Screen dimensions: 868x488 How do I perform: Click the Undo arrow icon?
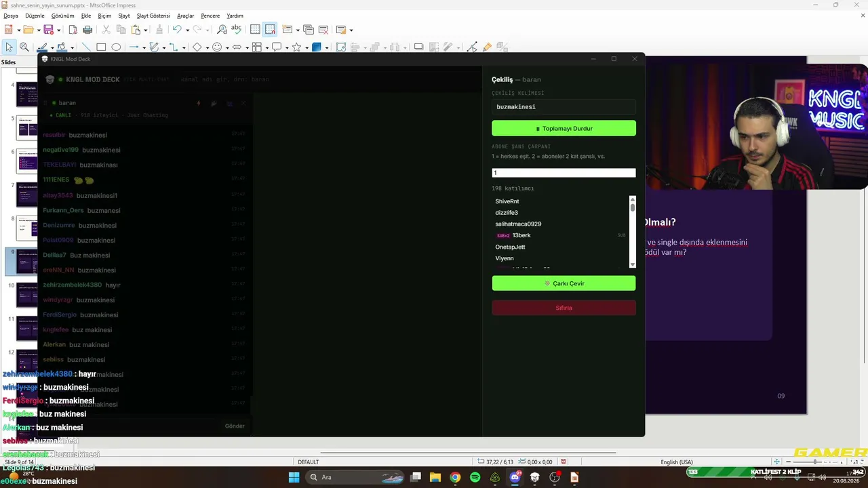177,30
